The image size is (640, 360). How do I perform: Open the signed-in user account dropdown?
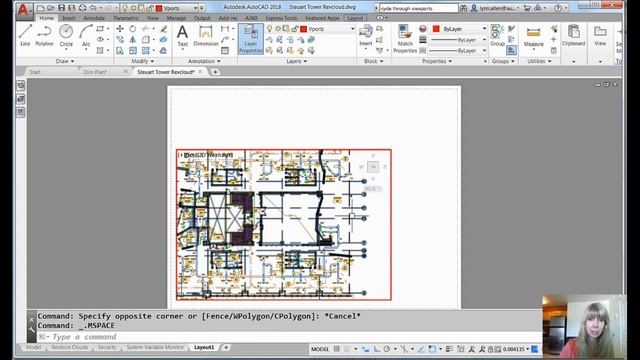click(496, 8)
